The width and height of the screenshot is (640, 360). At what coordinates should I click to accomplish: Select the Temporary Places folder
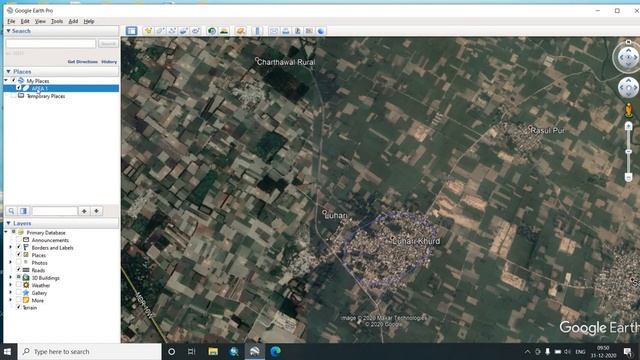46,96
